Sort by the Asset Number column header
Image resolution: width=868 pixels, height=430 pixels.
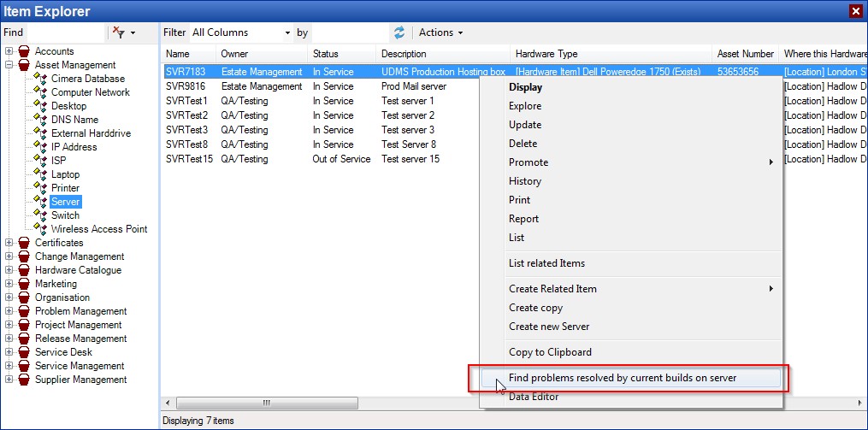[745, 54]
